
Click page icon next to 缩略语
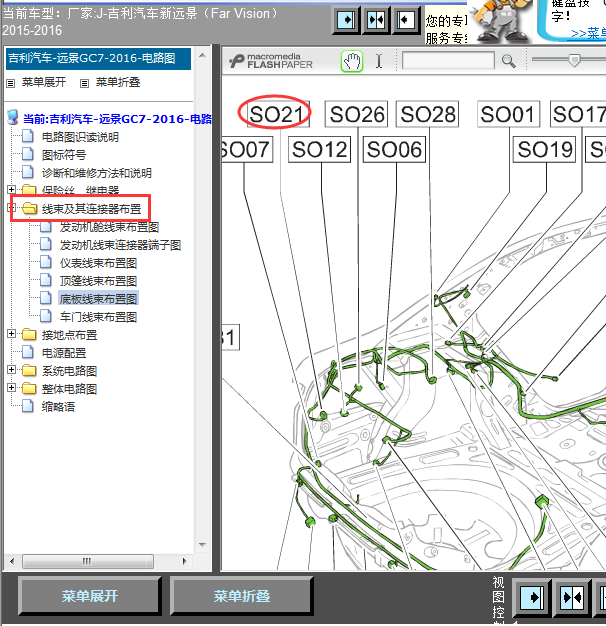coord(28,406)
